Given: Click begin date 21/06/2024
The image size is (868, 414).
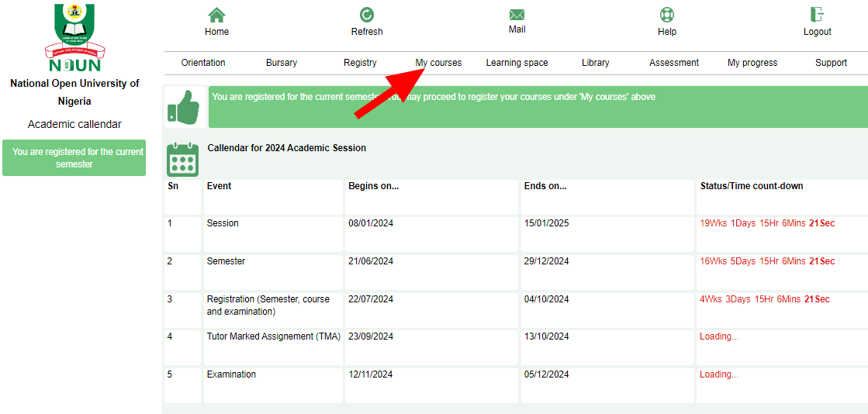Looking at the screenshot, I should tap(371, 261).
